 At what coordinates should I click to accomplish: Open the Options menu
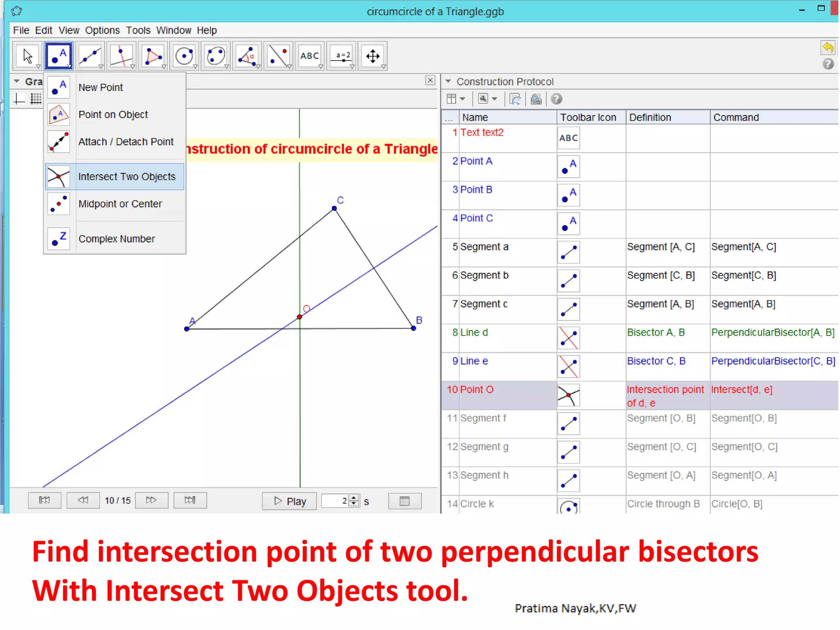pyautogui.click(x=102, y=30)
